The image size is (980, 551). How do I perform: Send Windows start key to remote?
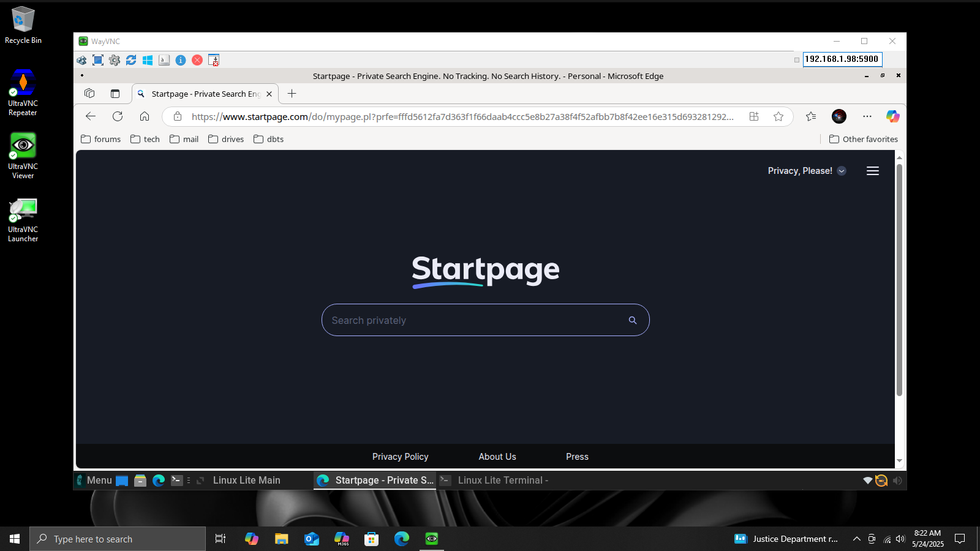[x=148, y=60]
